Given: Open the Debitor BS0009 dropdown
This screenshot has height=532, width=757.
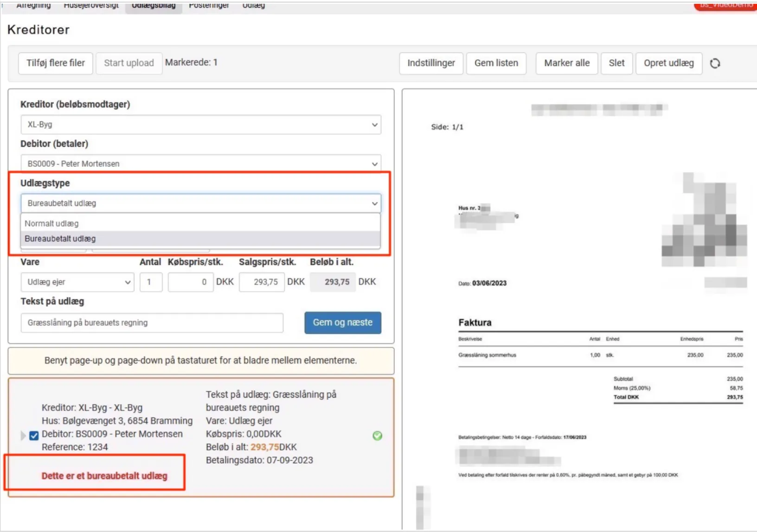Looking at the screenshot, I should (x=200, y=164).
